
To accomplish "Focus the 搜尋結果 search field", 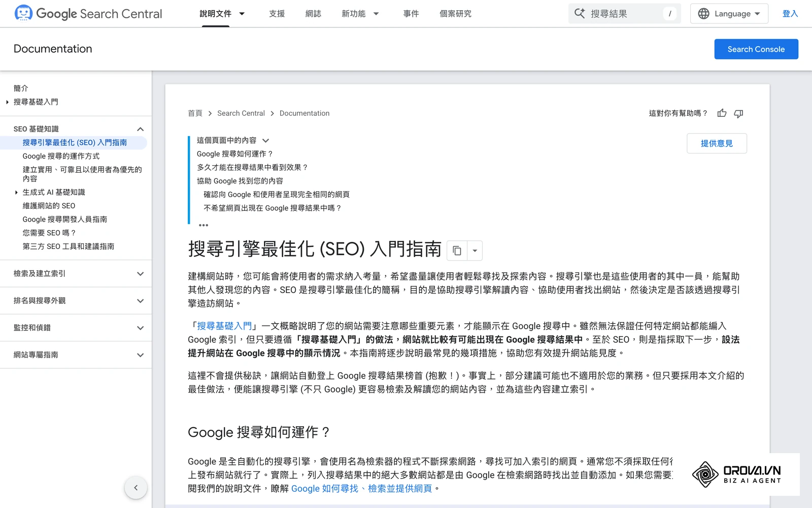I will [x=625, y=14].
